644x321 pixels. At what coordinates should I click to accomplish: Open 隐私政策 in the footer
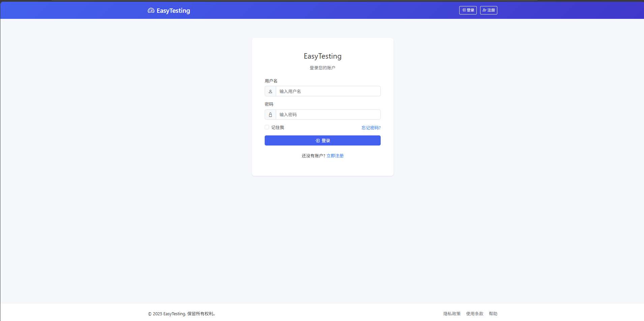tap(452, 314)
